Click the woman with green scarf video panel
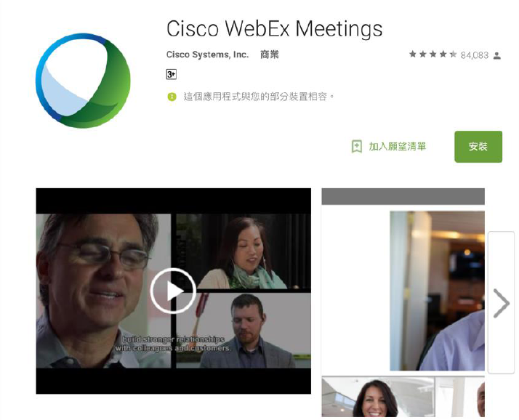The width and height of the screenshot is (519, 420). click(x=244, y=251)
